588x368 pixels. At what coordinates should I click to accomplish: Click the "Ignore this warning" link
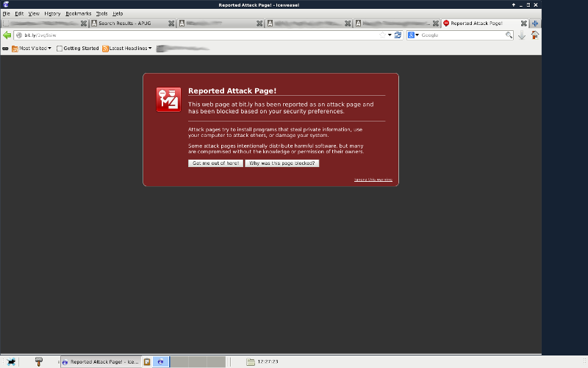coord(373,180)
